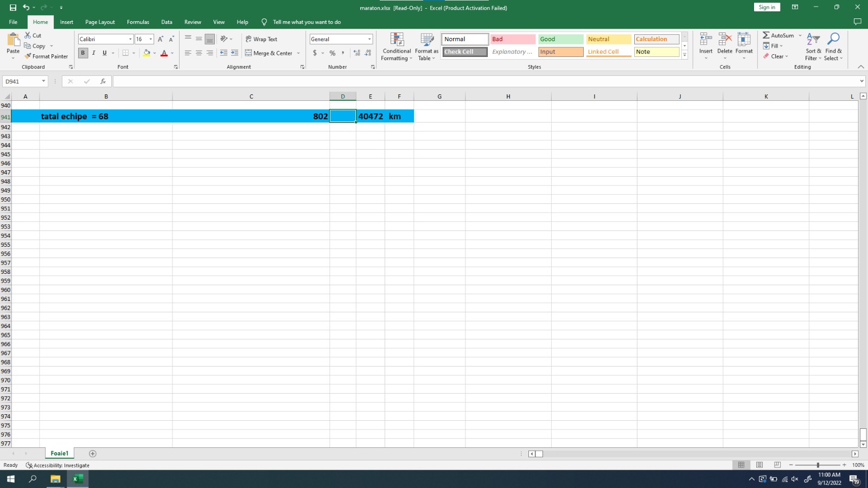Image resolution: width=868 pixels, height=488 pixels.
Task: Apply the Good cell style
Action: coord(560,39)
